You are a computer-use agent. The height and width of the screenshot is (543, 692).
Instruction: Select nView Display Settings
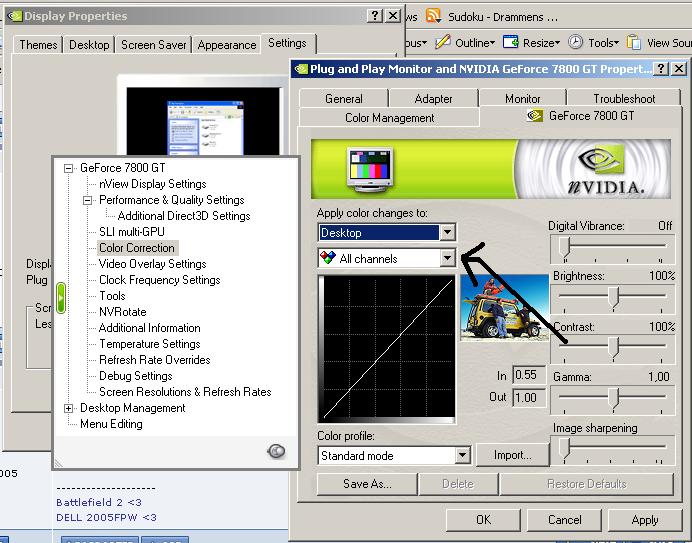pos(153,184)
